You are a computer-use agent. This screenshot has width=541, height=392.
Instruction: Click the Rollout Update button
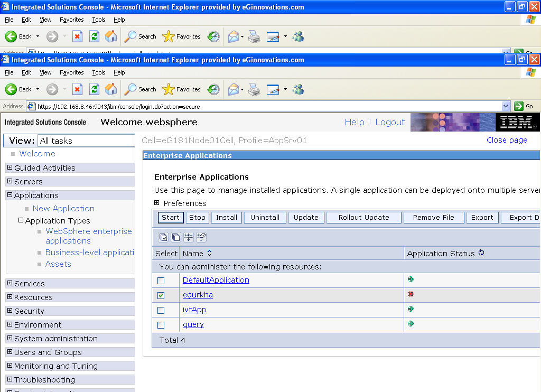[x=363, y=217]
